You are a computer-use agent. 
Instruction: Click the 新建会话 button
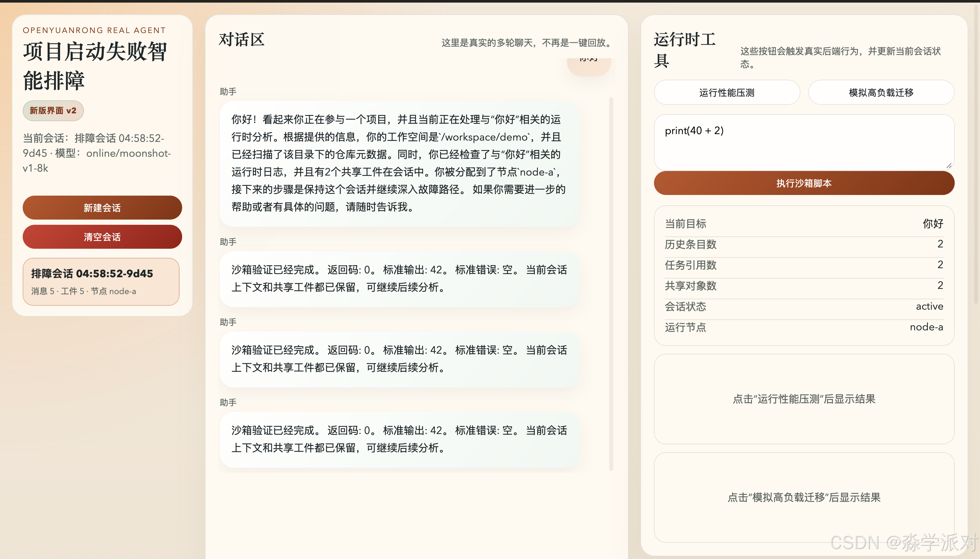click(x=102, y=208)
